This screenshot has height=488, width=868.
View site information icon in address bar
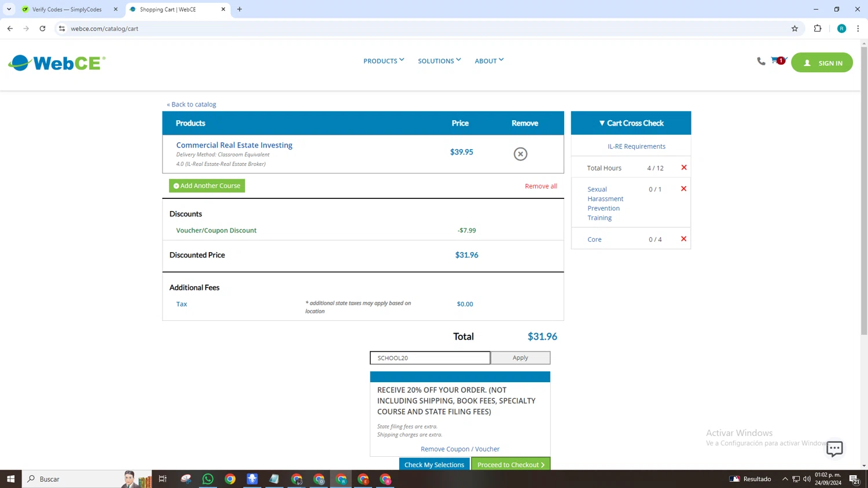[x=62, y=28]
